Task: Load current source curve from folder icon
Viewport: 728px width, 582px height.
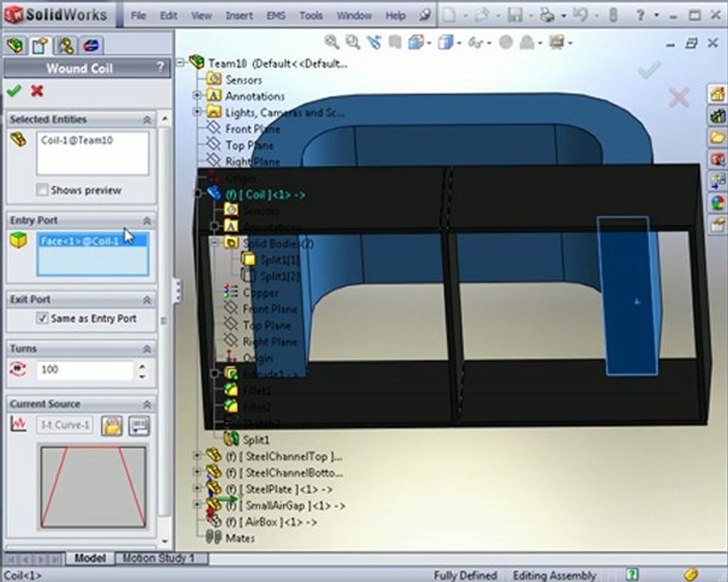Action: click(x=112, y=426)
